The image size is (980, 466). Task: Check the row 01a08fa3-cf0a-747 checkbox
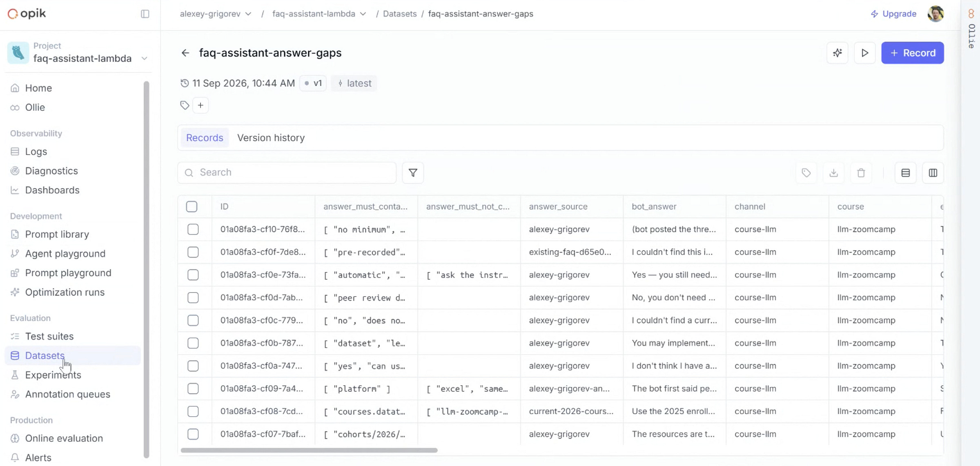(193, 366)
